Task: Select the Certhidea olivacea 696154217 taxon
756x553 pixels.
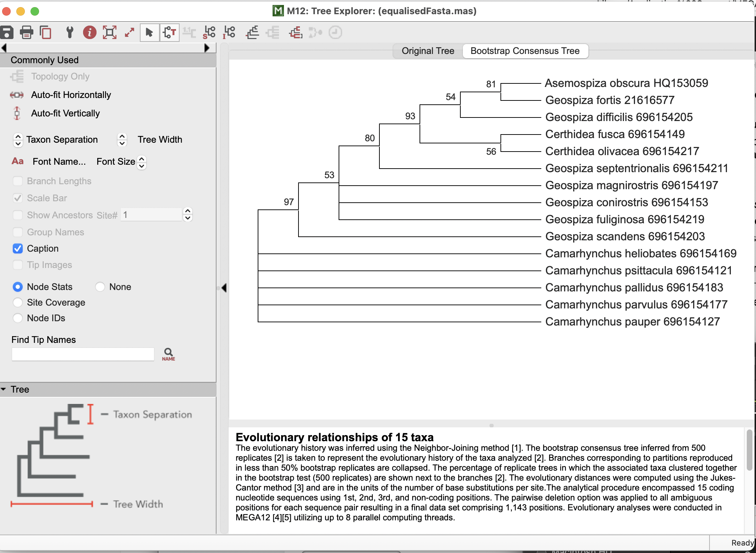Action: pos(622,151)
